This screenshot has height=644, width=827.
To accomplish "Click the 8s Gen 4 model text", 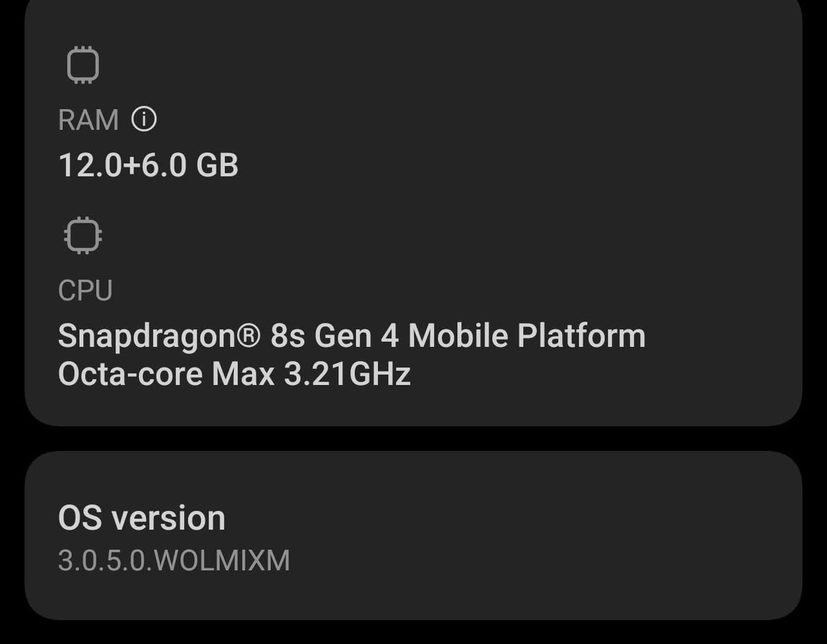I will coord(334,335).
